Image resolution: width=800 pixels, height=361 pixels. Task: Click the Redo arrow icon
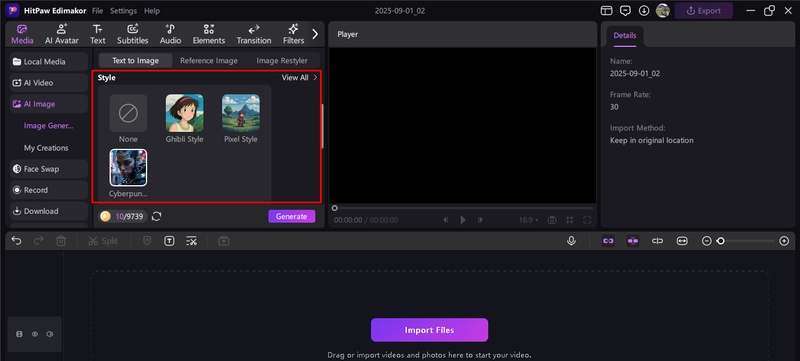pyautogui.click(x=38, y=241)
